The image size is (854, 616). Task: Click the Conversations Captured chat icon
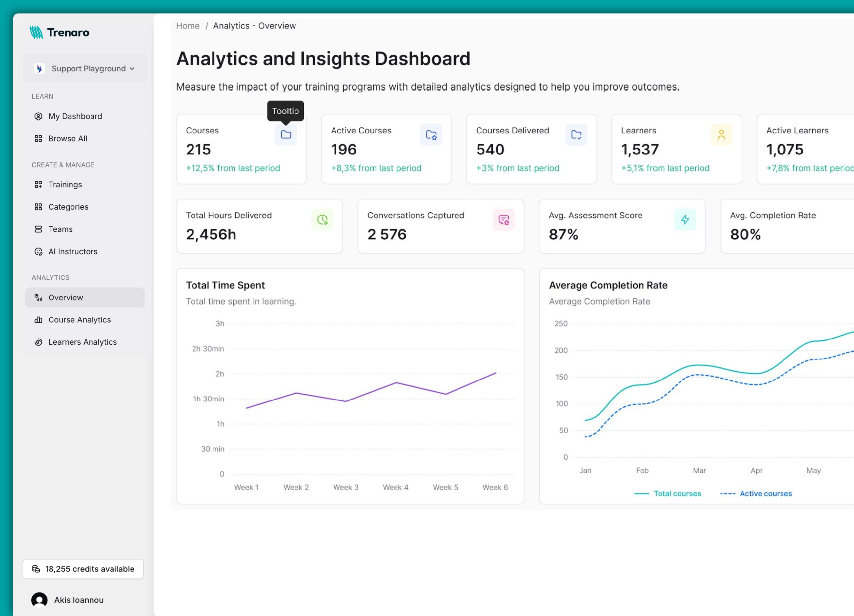point(503,219)
